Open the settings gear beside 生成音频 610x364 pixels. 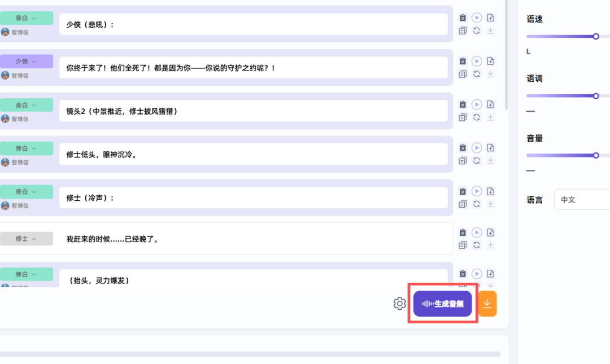[x=399, y=304]
